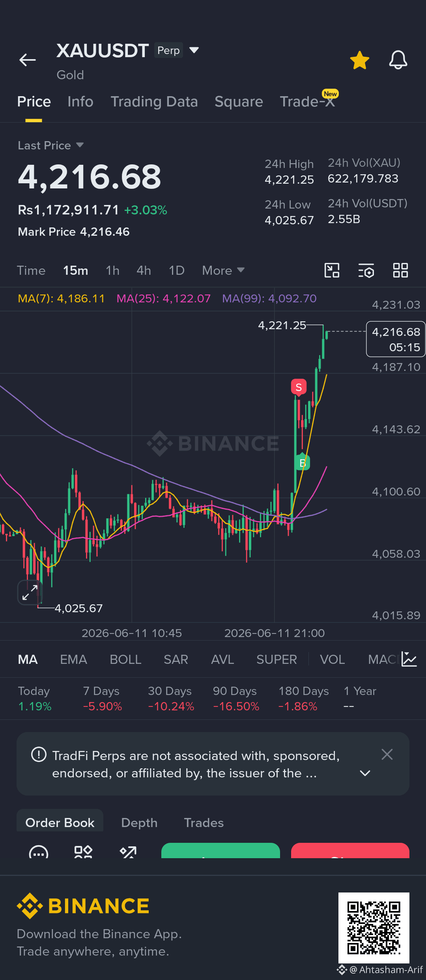
Task: Open the percent arrow icon in bottom bar
Action: [x=128, y=851]
